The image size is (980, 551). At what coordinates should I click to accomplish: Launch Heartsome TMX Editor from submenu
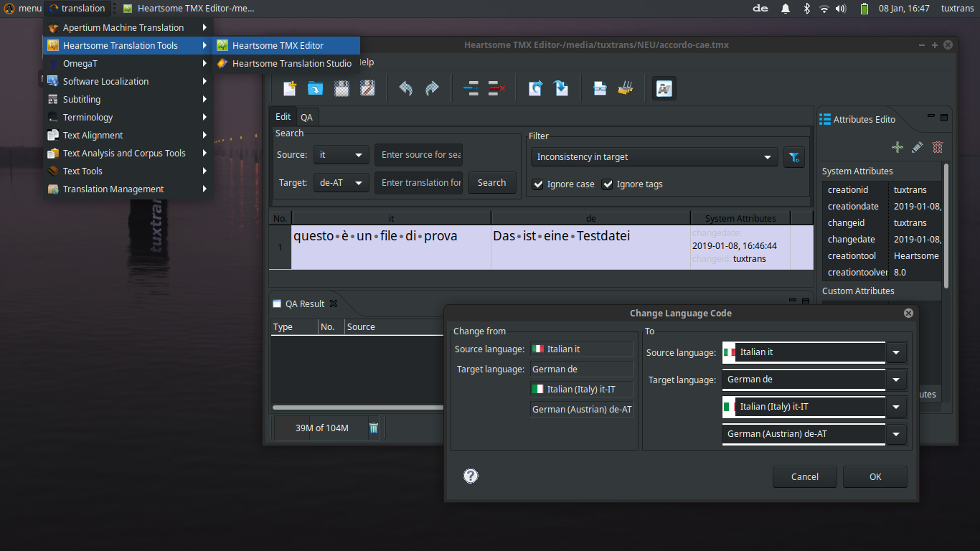point(286,45)
